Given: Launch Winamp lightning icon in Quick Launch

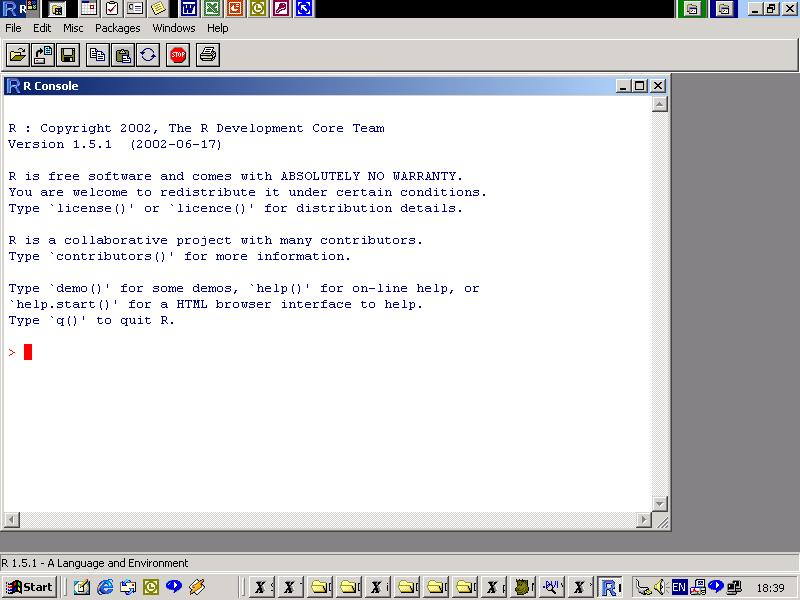Looking at the screenshot, I should tap(197, 587).
